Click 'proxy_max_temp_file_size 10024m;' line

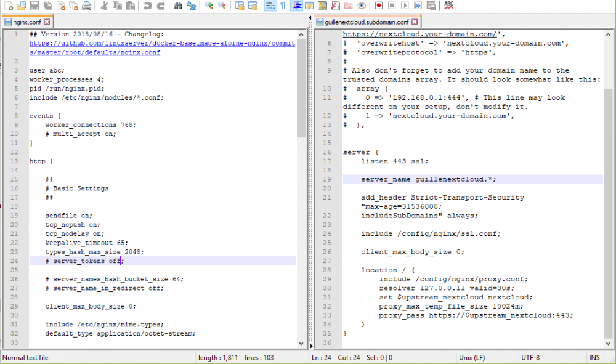coord(451,306)
